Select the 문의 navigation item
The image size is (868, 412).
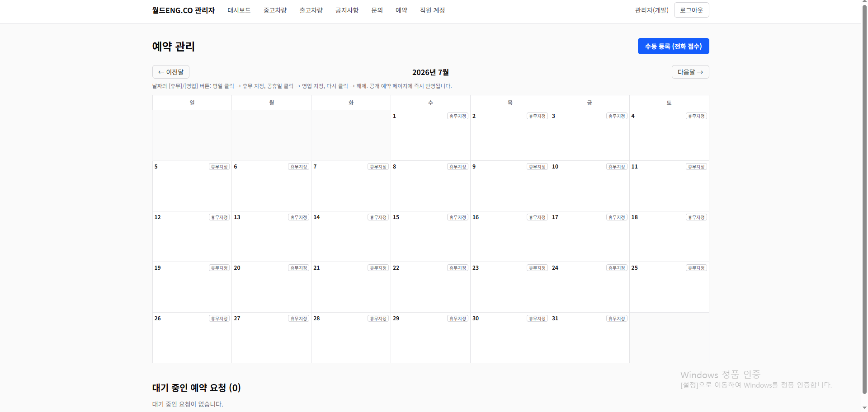[x=377, y=10]
